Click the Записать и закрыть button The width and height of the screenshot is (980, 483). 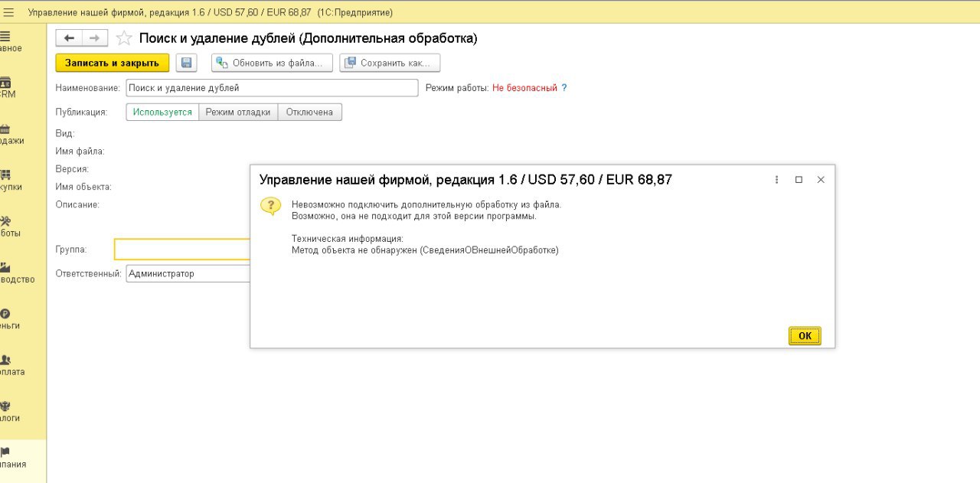coord(113,63)
